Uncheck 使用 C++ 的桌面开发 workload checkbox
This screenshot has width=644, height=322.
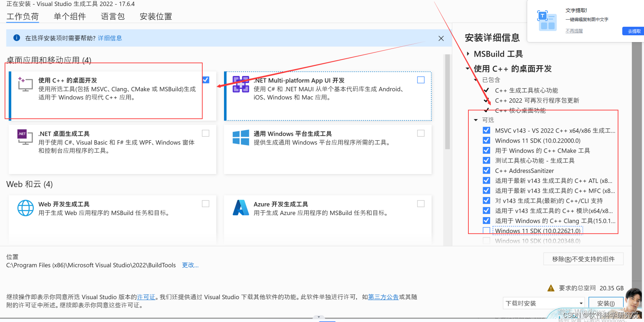206,80
